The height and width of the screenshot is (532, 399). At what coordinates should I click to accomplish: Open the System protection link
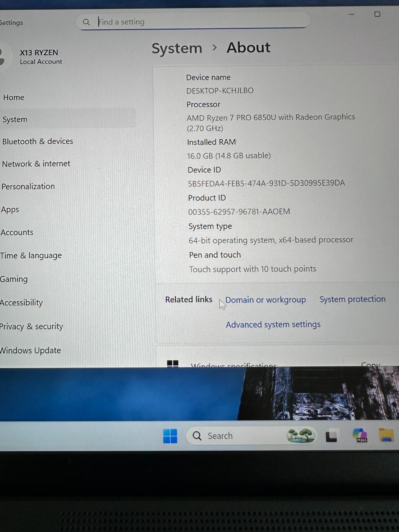[x=352, y=299]
